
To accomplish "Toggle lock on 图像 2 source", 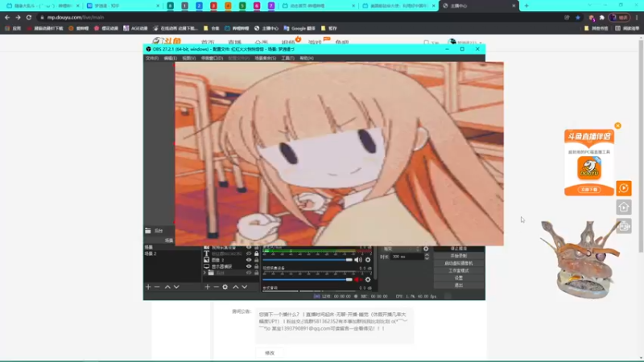I will point(256,260).
